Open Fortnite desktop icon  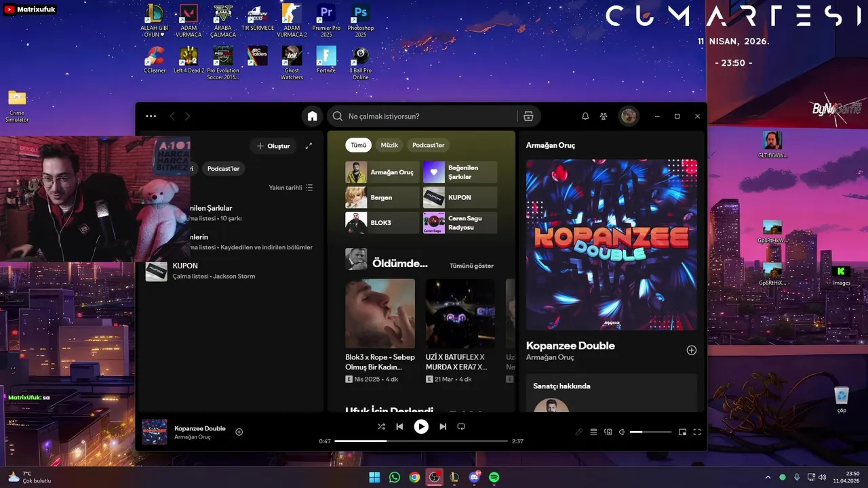(326, 60)
